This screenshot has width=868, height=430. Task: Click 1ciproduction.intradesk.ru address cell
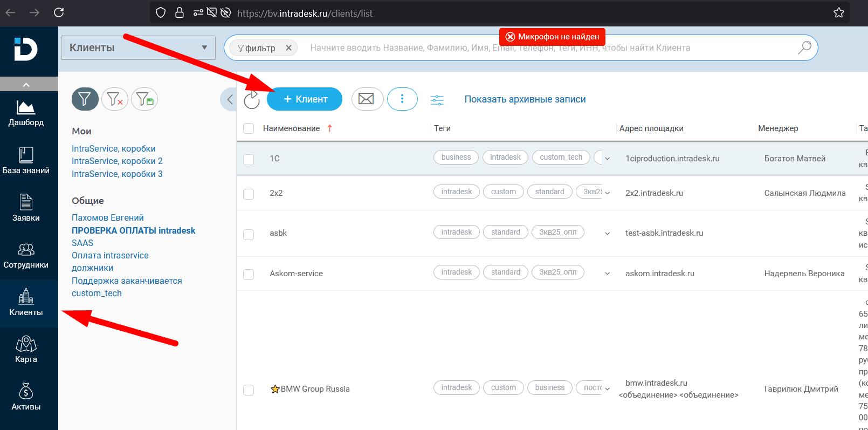[x=672, y=159]
